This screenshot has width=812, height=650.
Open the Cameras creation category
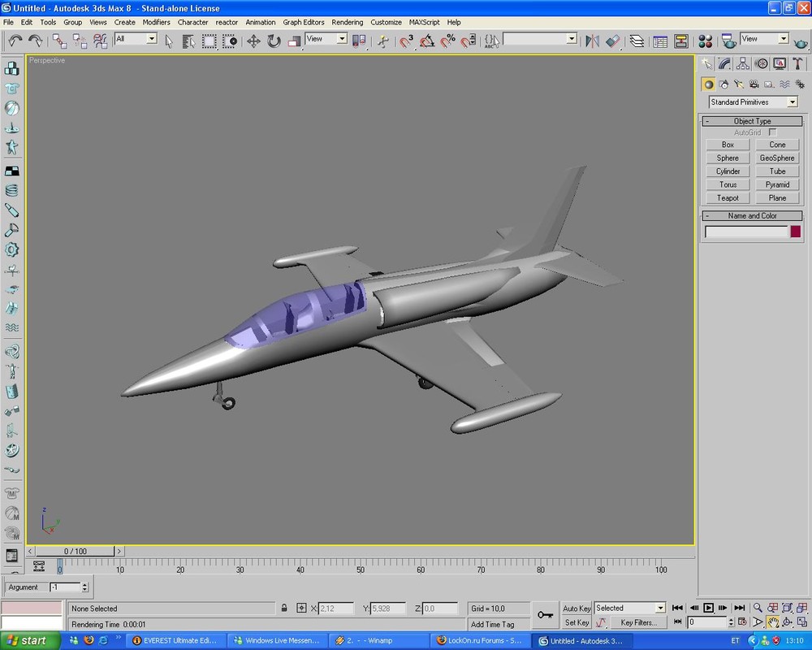tap(754, 84)
